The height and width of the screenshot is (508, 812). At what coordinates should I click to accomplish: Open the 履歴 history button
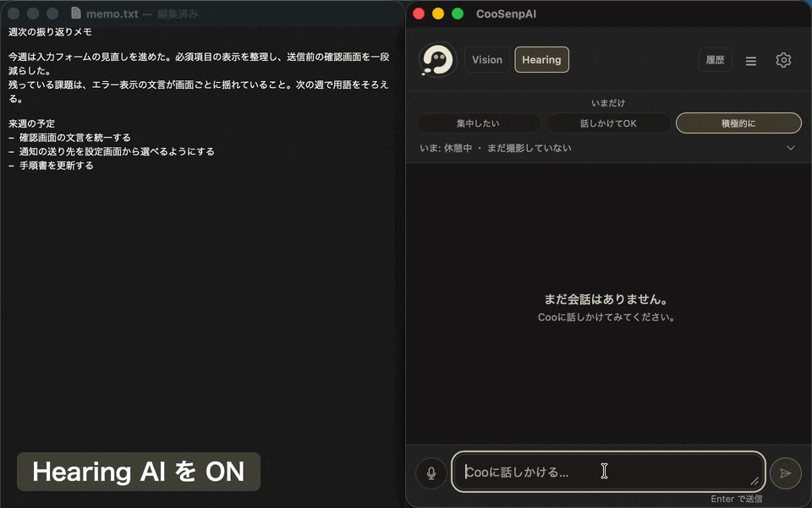click(x=716, y=60)
